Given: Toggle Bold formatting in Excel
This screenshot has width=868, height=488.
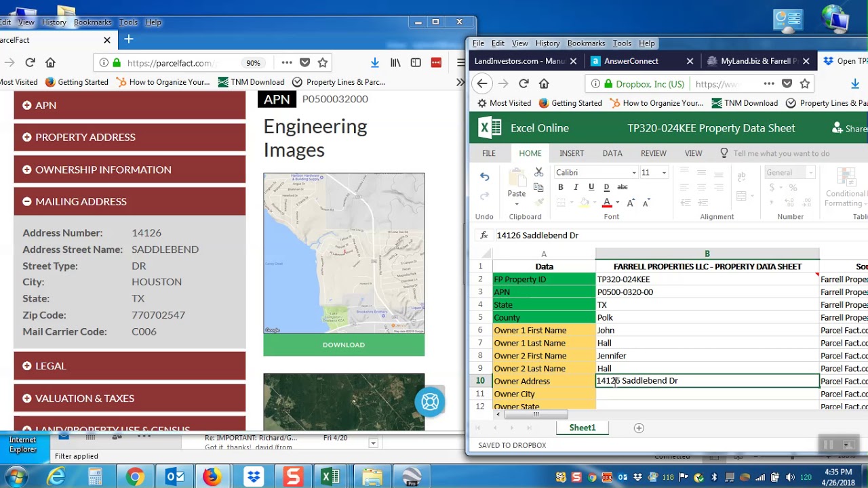Looking at the screenshot, I should tap(560, 187).
